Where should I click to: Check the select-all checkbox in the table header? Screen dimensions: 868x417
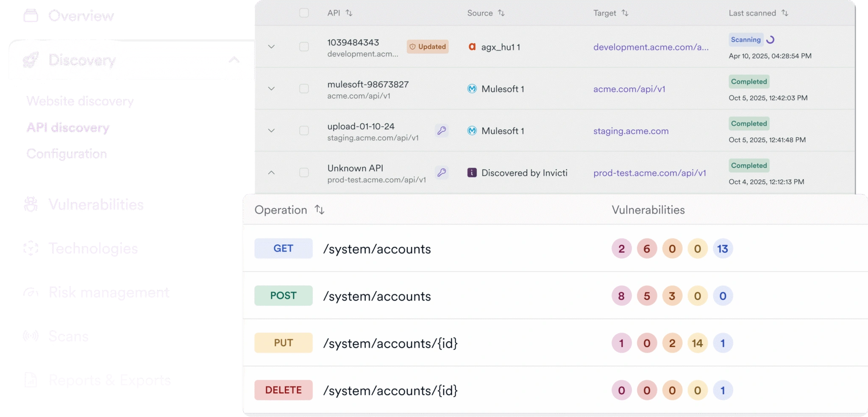(304, 13)
